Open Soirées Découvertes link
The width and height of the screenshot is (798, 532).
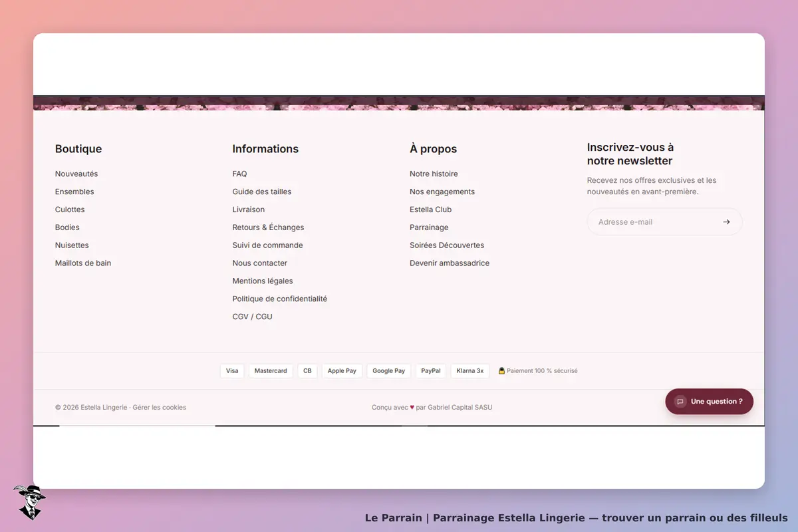(x=447, y=245)
